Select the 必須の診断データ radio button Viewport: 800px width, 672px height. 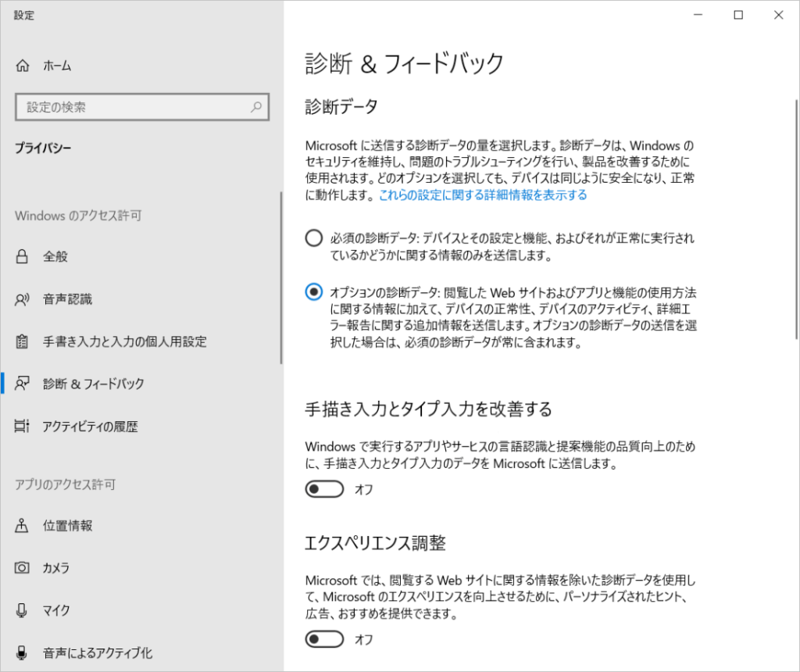tap(313, 238)
